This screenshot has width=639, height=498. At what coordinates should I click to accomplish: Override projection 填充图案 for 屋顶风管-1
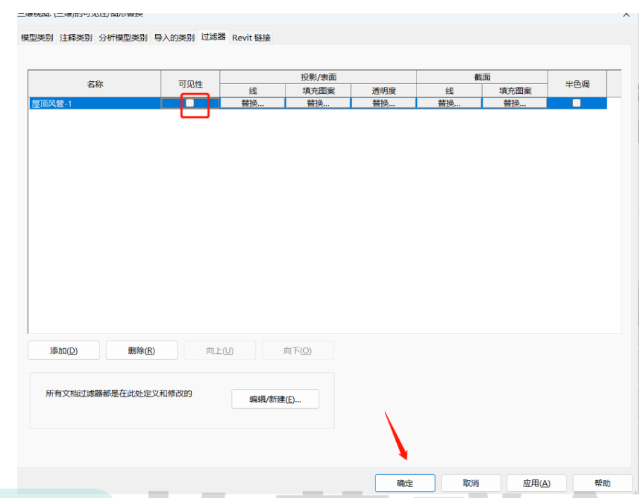[318, 104]
